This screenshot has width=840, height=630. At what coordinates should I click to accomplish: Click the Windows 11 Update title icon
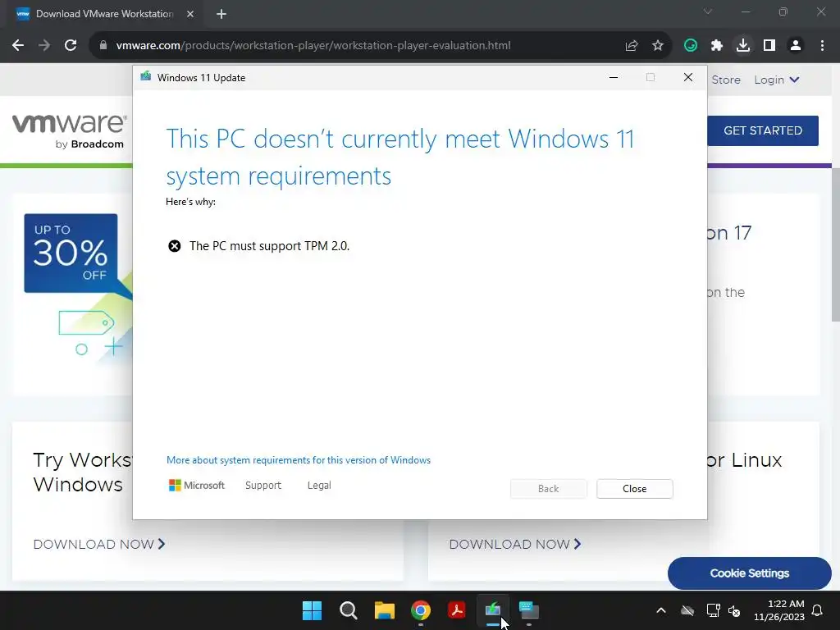[x=146, y=77]
